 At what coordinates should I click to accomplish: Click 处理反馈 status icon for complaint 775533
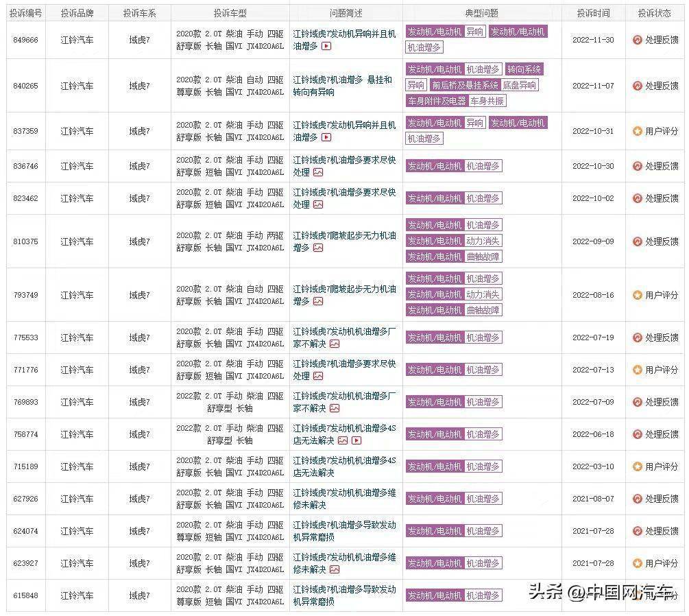coord(637,337)
